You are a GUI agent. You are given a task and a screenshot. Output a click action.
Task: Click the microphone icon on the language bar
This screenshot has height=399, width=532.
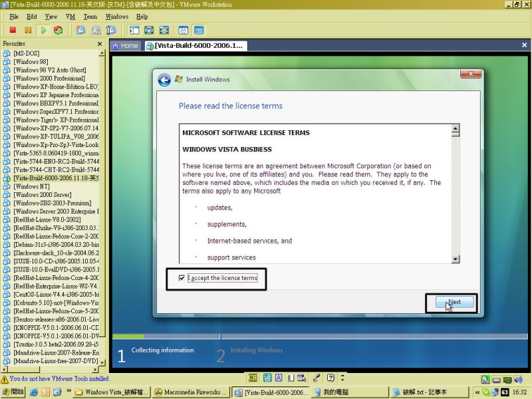coord(317,378)
